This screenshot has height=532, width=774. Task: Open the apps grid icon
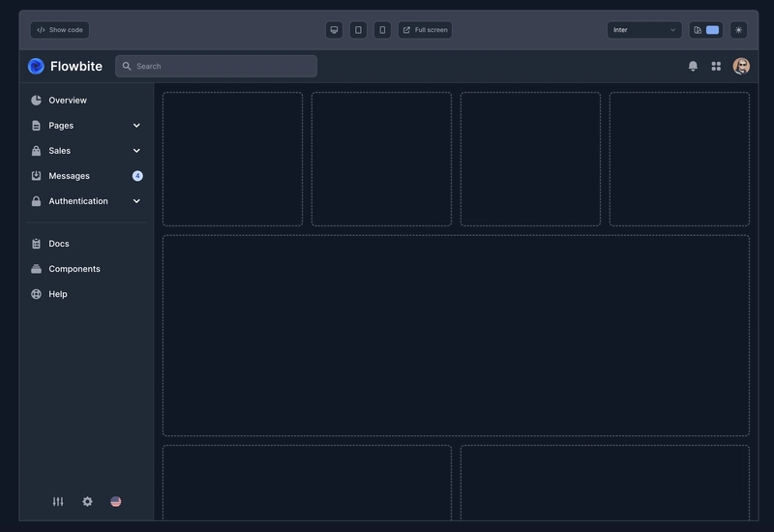point(716,66)
